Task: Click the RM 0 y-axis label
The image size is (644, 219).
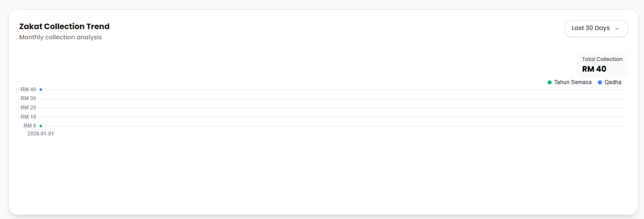Action: [x=30, y=126]
